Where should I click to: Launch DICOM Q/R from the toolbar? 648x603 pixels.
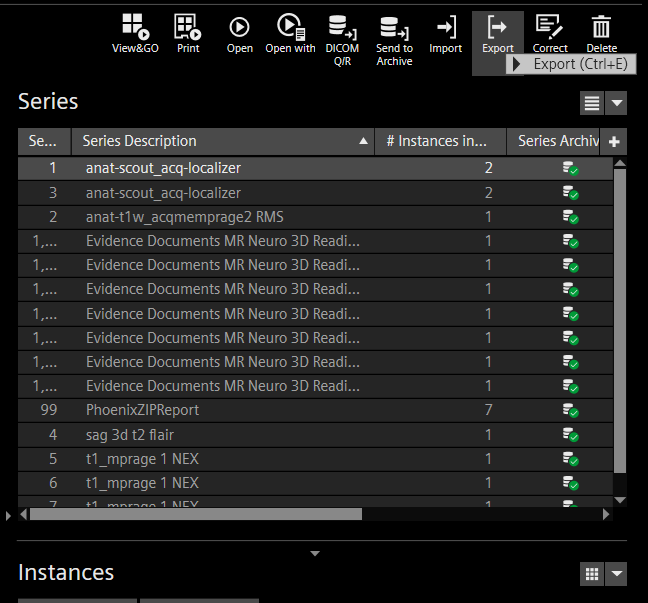coord(342,27)
